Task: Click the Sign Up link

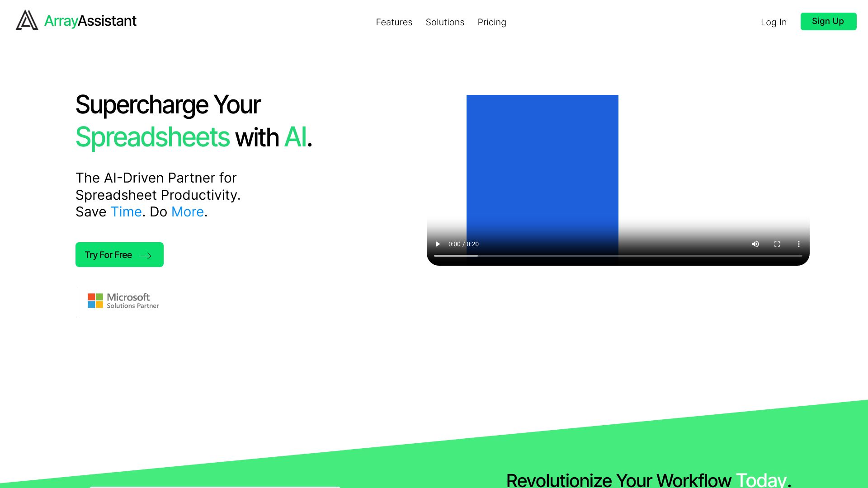Action: (827, 21)
